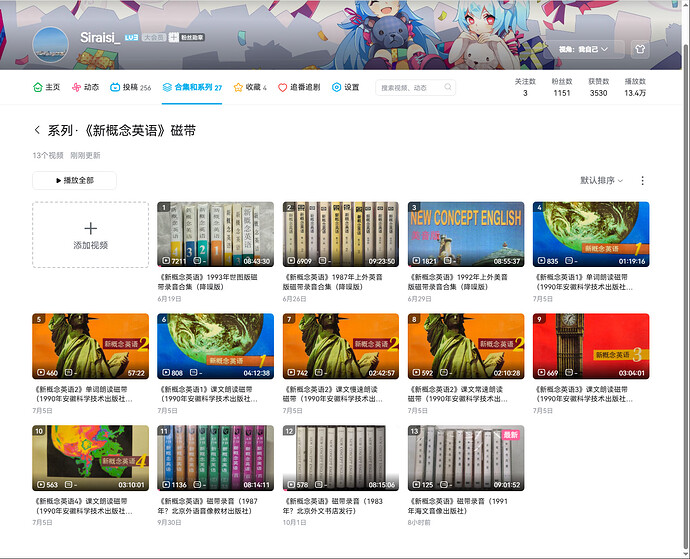Open title 《新概念英语2》单词朗读磁带

[x=83, y=394]
